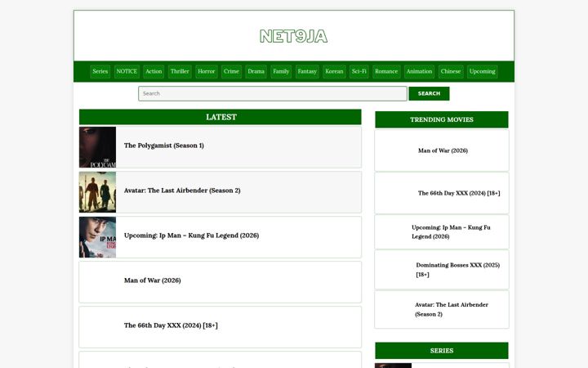Screen dimensions: 588x368
Task: Go to the Korean category
Action: [x=334, y=71]
